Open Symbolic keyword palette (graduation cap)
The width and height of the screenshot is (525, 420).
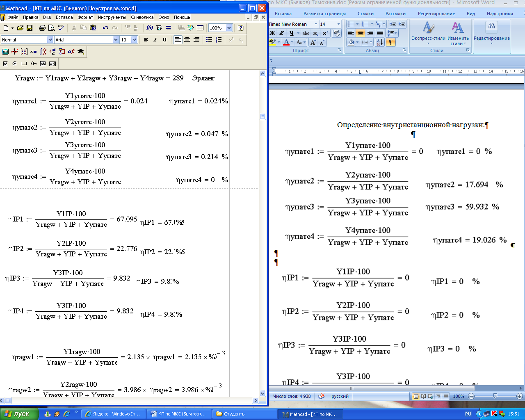pyautogui.click(x=81, y=52)
